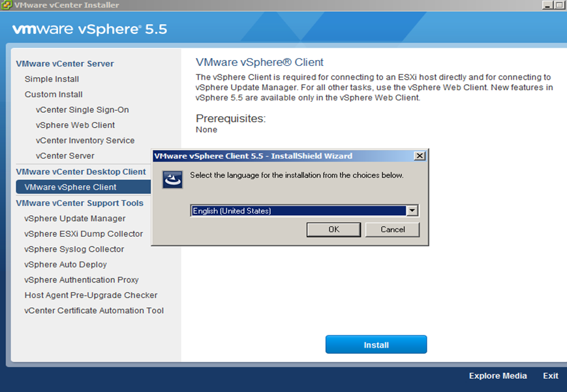Click the blue Install button
Image resolution: width=567 pixels, height=392 pixels.
click(376, 344)
